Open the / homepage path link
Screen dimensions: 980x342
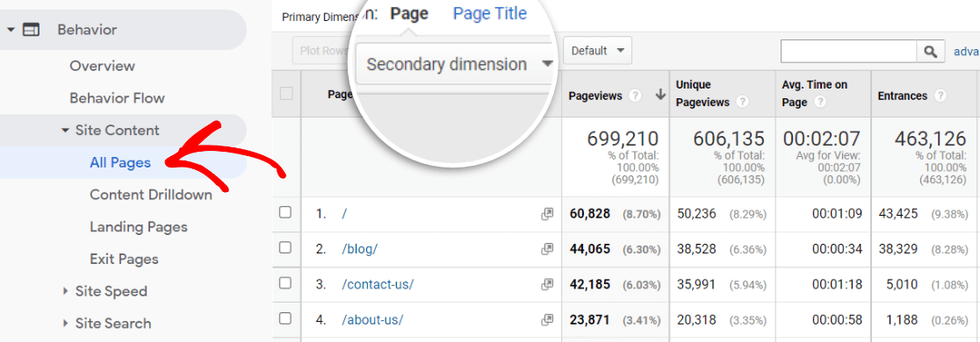pos(344,214)
